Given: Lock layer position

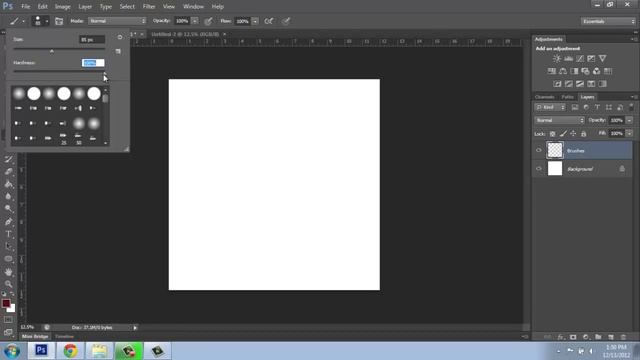Looking at the screenshot, I should 573,133.
